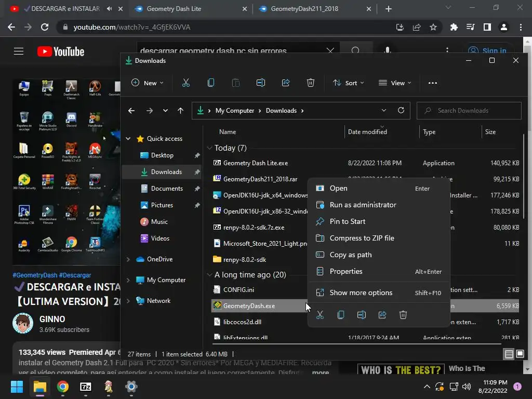Image resolution: width=532 pixels, height=399 pixels.
Task: Click Share icon at context menu bottom
Action: click(x=382, y=315)
